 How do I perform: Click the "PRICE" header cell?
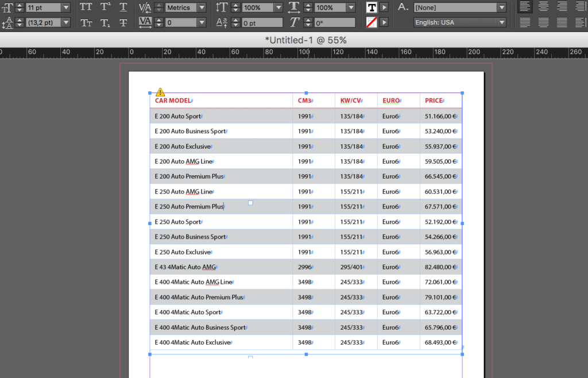coord(441,101)
